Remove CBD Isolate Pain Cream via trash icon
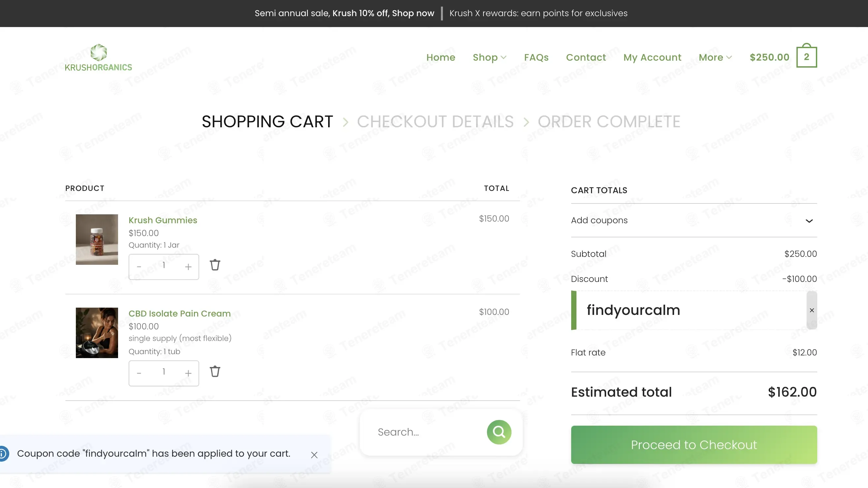 tap(215, 371)
